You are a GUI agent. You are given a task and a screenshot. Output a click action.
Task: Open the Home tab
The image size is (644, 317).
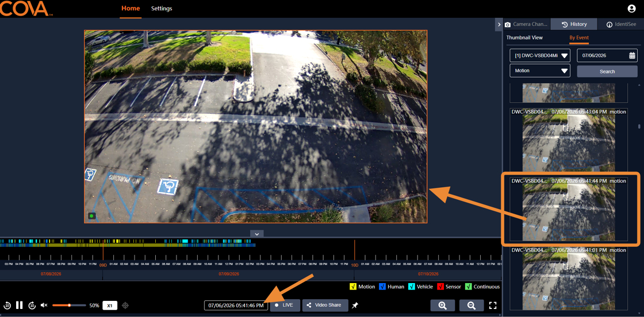[x=131, y=9]
